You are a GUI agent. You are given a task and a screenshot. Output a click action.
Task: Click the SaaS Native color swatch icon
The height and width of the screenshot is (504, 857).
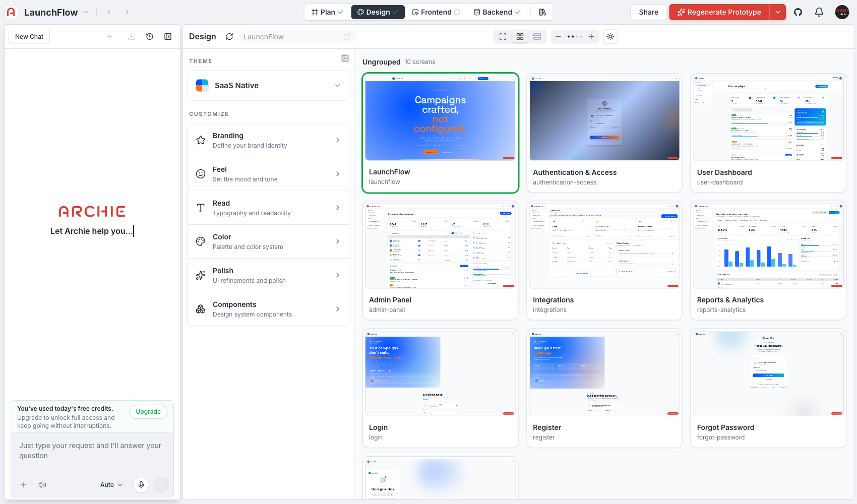[x=202, y=86]
